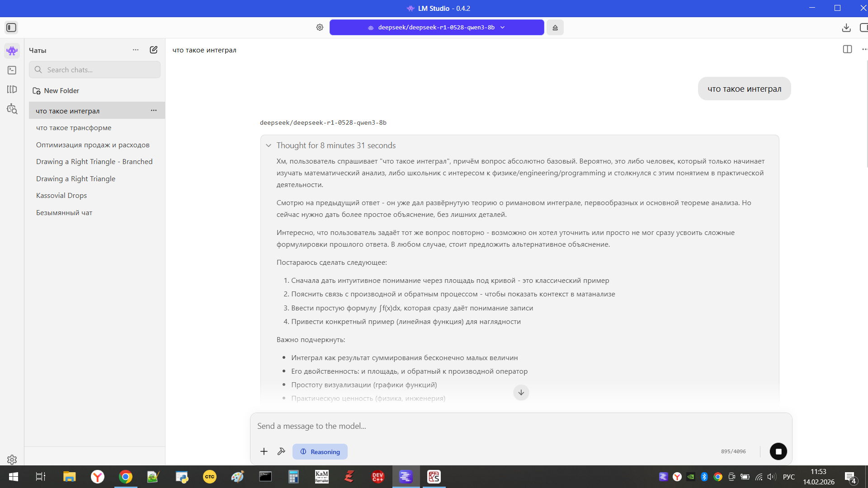Toggle the Reasoning button
The image size is (868, 488).
tap(320, 451)
